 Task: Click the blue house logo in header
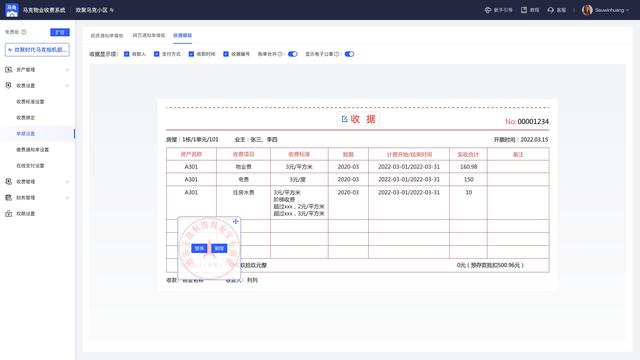[x=12, y=10]
